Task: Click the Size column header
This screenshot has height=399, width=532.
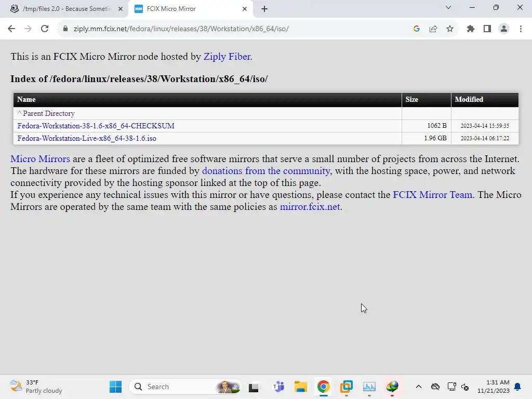Action: point(427,100)
